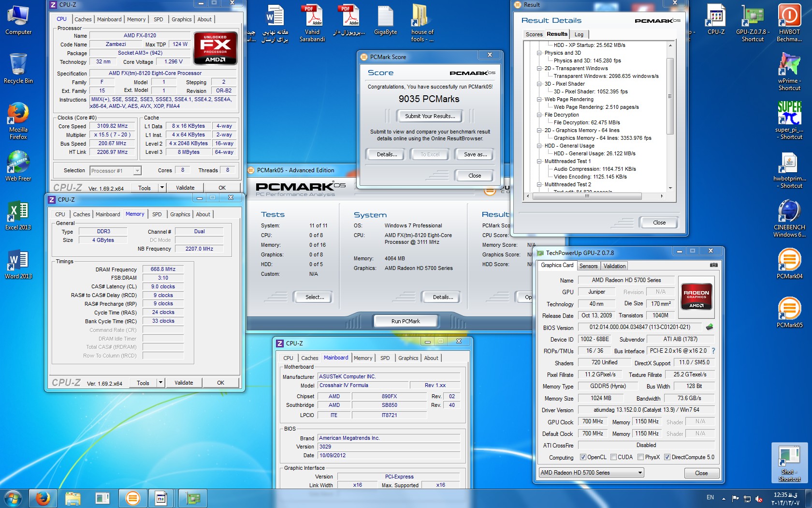This screenshot has width=812, height=508.
Task: Open the Word 2013 desktop icon
Action: click(x=18, y=264)
